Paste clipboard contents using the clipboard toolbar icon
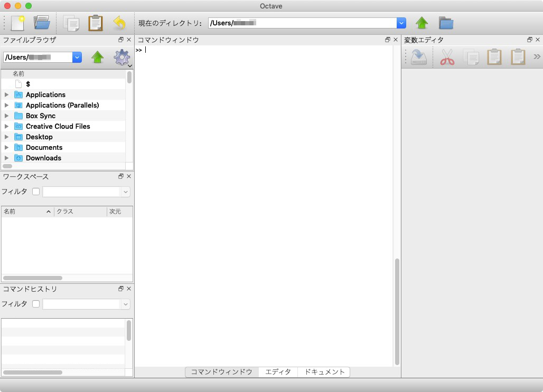This screenshot has height=392, width=543. point(96,22)
